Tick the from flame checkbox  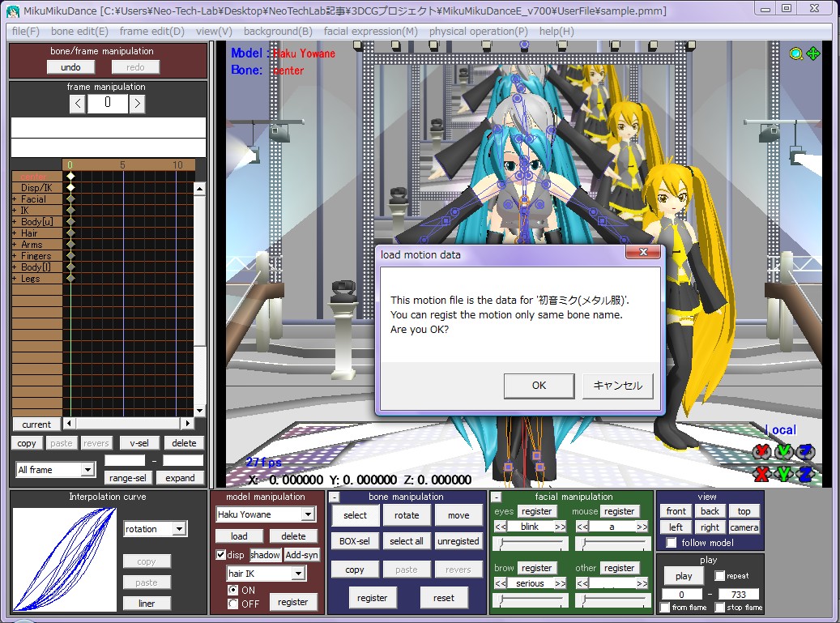[665, 607]
